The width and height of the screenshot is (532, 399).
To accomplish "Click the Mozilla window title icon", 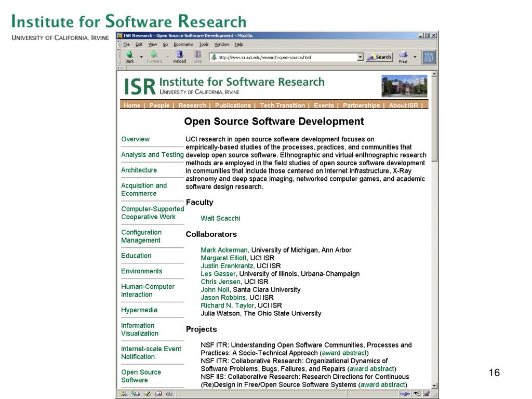I will [x=120, y=35].
